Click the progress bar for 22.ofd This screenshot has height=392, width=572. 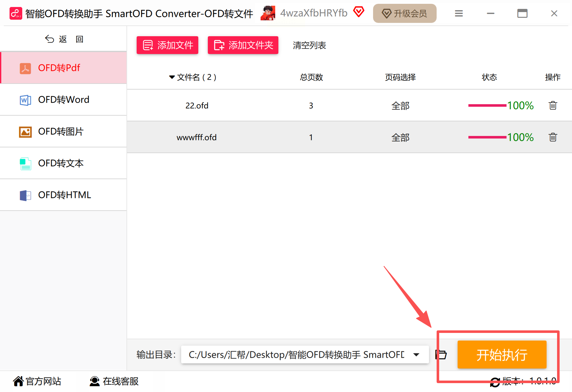pyautogui.click(x=487, y=105)
